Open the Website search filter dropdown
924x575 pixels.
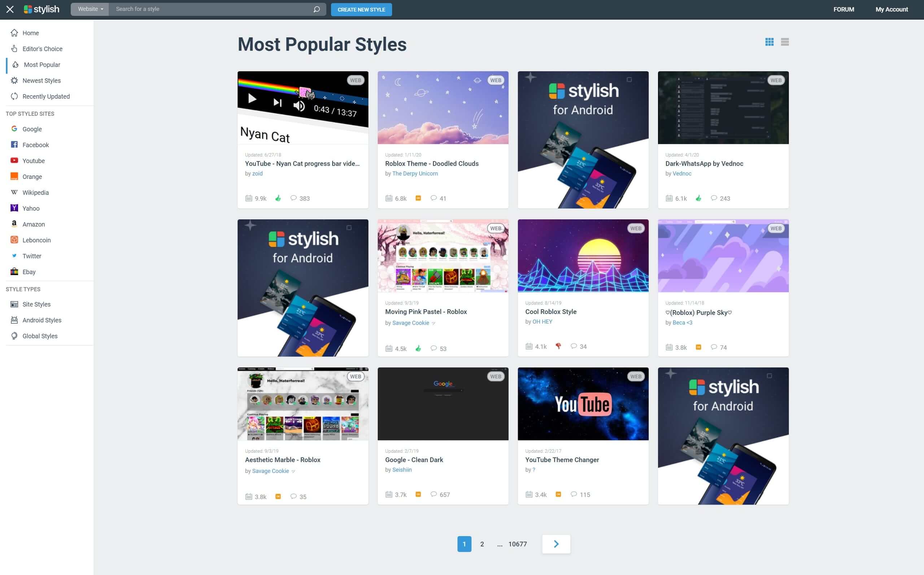[90, 9]
